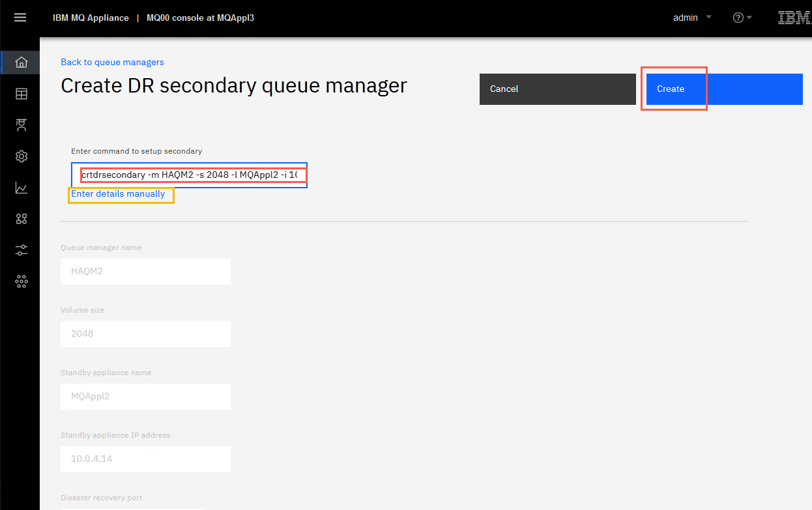Go to Home in sidebar
Image resolution: width=812 pixels, height=510 pixels.
tap(21, 63)
